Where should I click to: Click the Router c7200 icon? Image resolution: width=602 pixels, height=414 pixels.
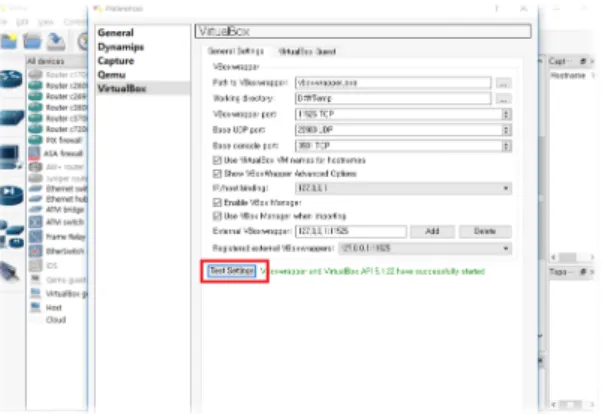pos(35,129)
